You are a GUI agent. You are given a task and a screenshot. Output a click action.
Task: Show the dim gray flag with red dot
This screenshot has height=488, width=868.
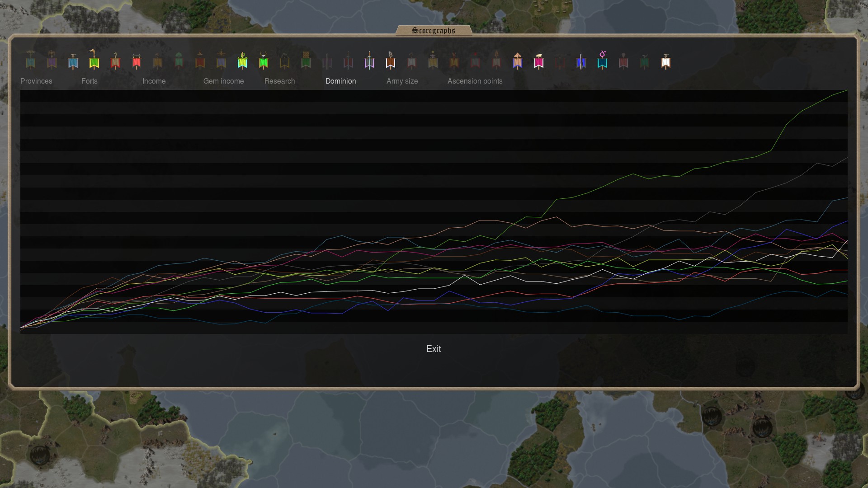point(475,61)
